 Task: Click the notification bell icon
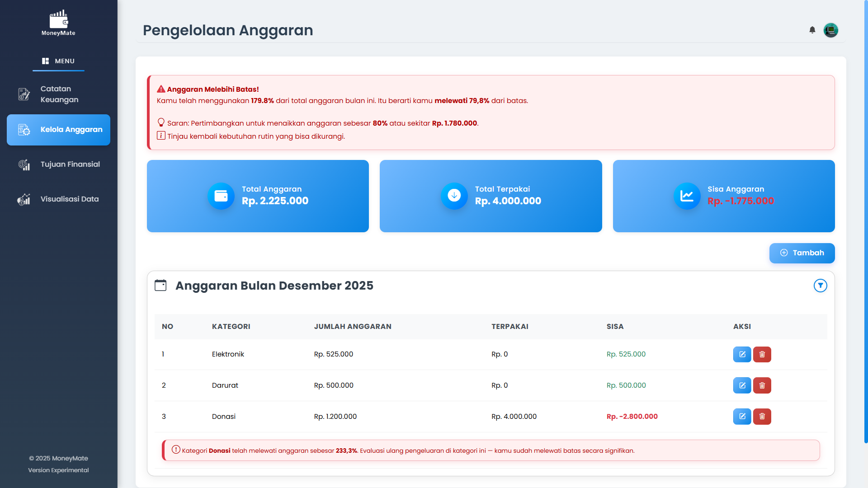[812, 30]
